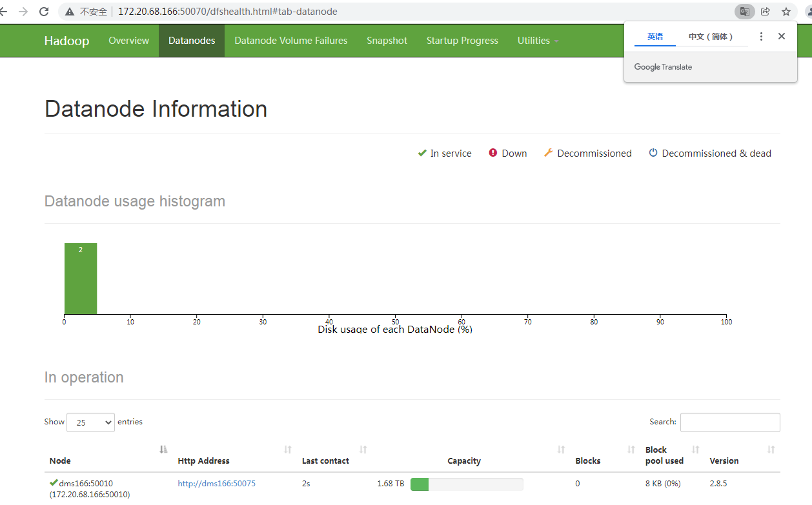Click the Search input field
812x505 pixels.
[x=730, y=422]
